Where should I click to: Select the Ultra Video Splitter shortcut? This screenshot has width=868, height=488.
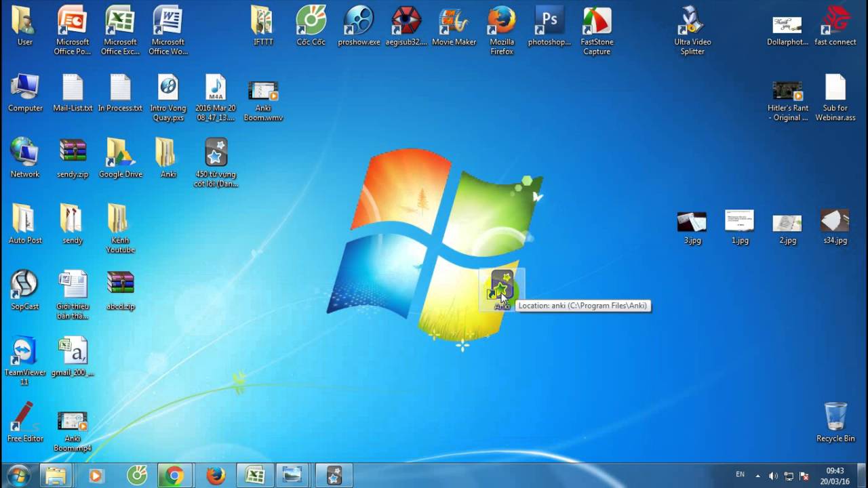692,30
